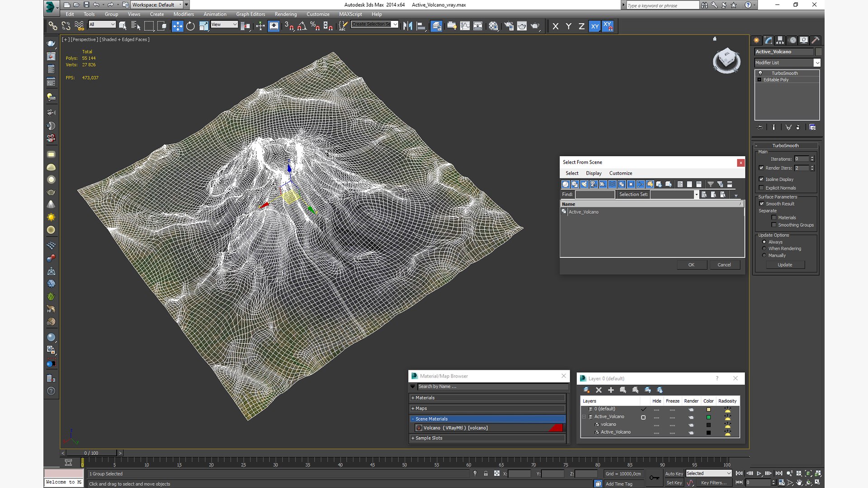Open the Material Editor icon

(493, 26)
